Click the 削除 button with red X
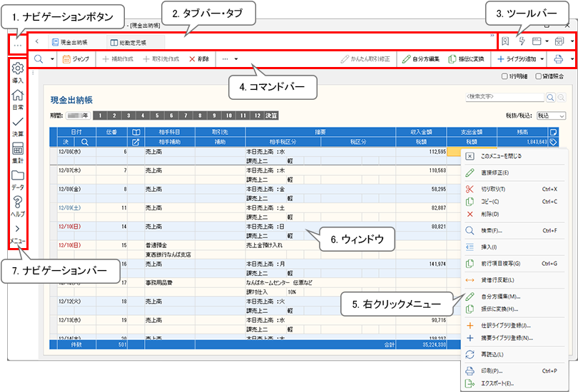Screen dimensions: 578x392 tap(199, 59)
